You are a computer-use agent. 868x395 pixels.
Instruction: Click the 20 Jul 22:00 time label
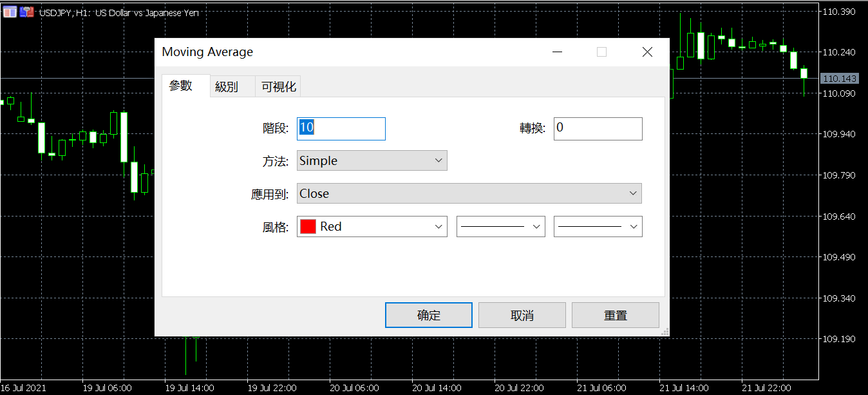point(518,388)
